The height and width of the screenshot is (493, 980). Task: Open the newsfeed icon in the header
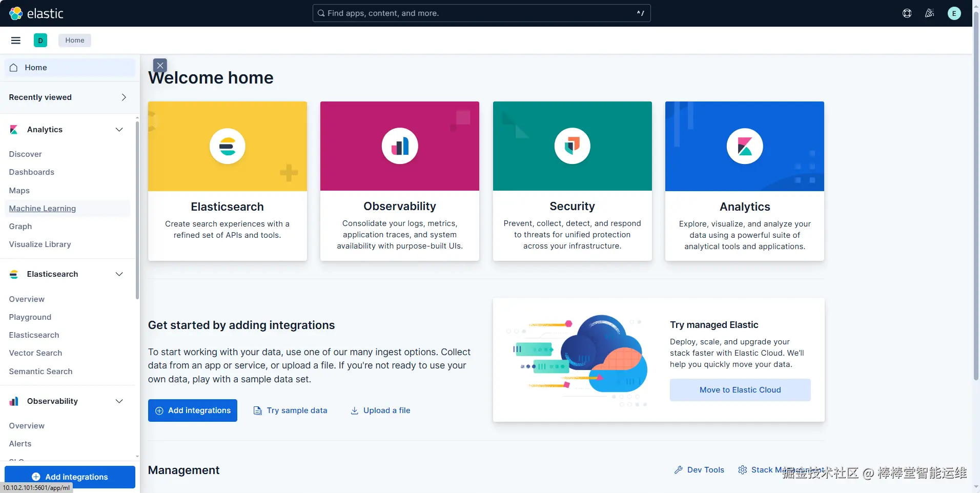(x=929, y=13)
